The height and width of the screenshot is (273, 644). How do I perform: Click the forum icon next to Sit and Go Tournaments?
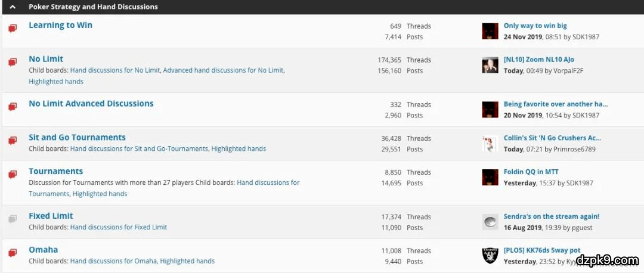13,141
